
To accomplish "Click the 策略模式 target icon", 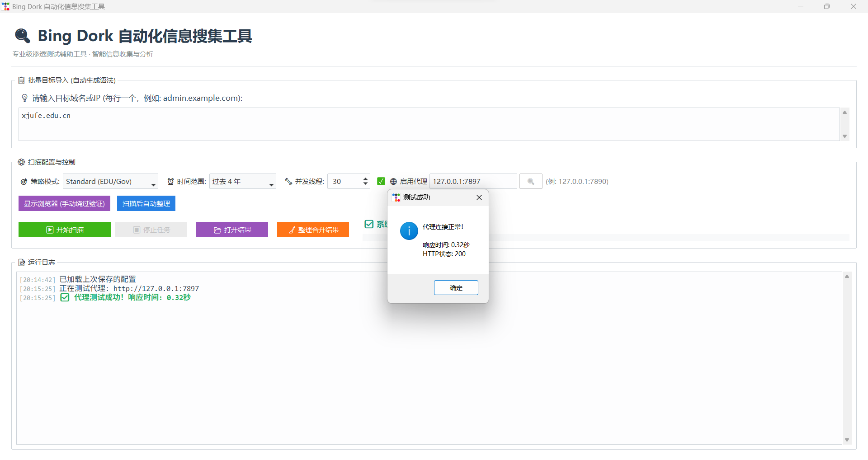I will click(24, 182).
